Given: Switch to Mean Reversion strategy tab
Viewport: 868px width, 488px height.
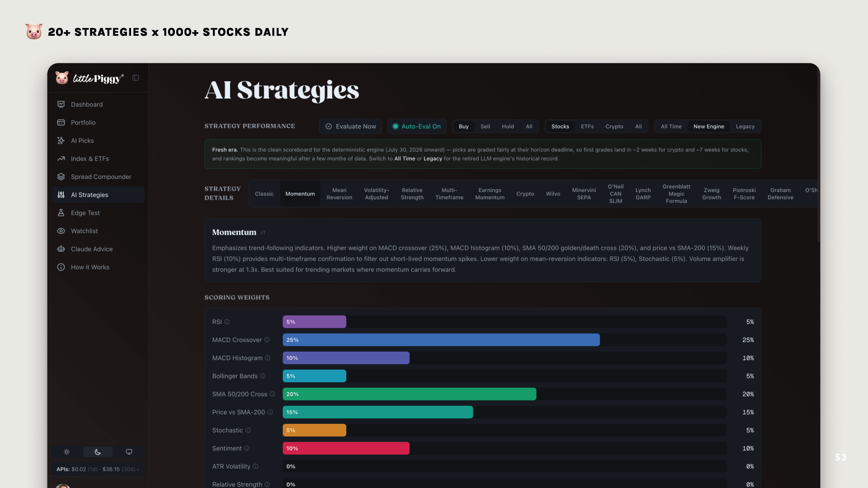Looking at the screenshot, I should point(339,194).
